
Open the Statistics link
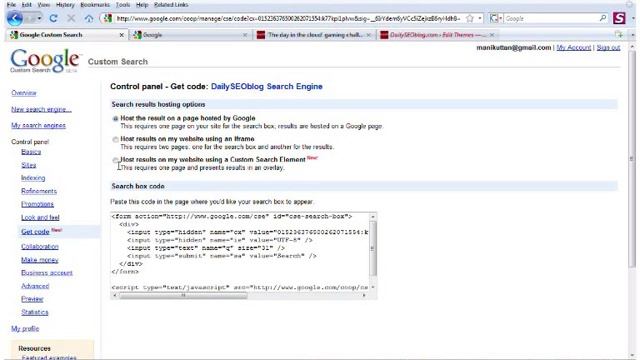pos(35,312)
